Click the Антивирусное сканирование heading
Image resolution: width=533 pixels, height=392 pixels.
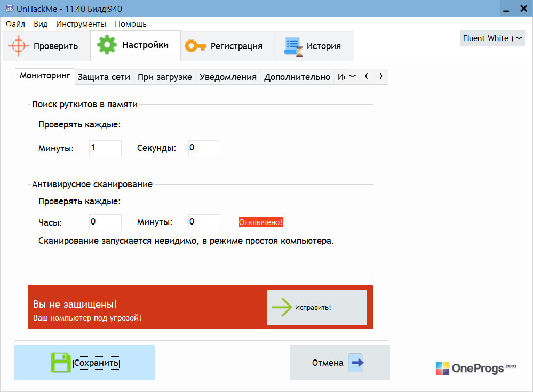(x=92, y=184)
